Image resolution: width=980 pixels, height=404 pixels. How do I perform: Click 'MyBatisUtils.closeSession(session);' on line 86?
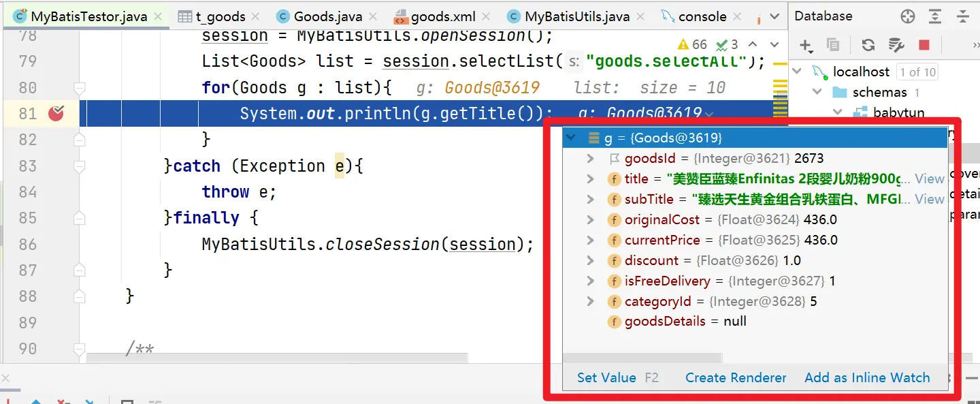coord(368,244)
